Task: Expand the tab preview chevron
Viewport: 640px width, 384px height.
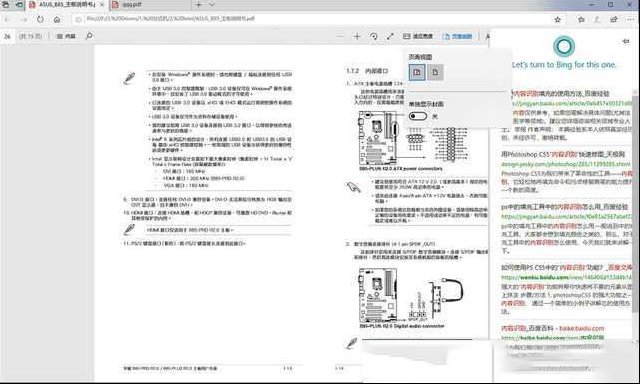Action: (x=212, y=5)
